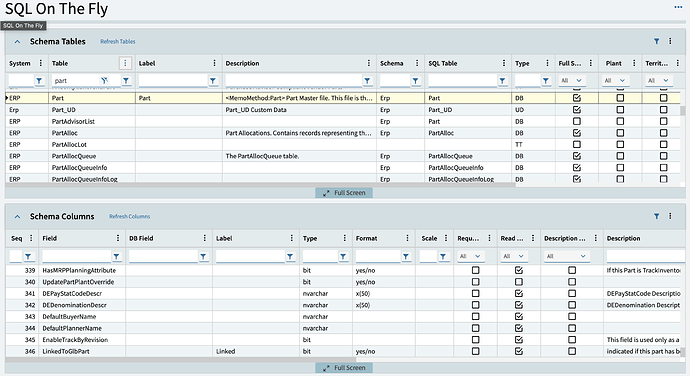The height and width of the screenshot is (376, 690).
Task: Open Description flag column All dropdown
Action: [x=566, y=256]
